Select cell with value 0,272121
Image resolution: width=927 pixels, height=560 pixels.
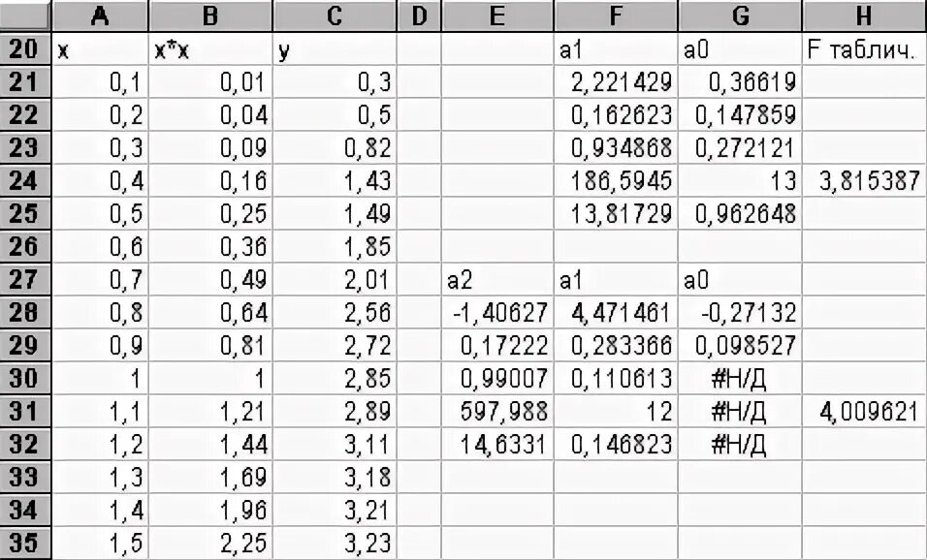(x=740, y=147)
